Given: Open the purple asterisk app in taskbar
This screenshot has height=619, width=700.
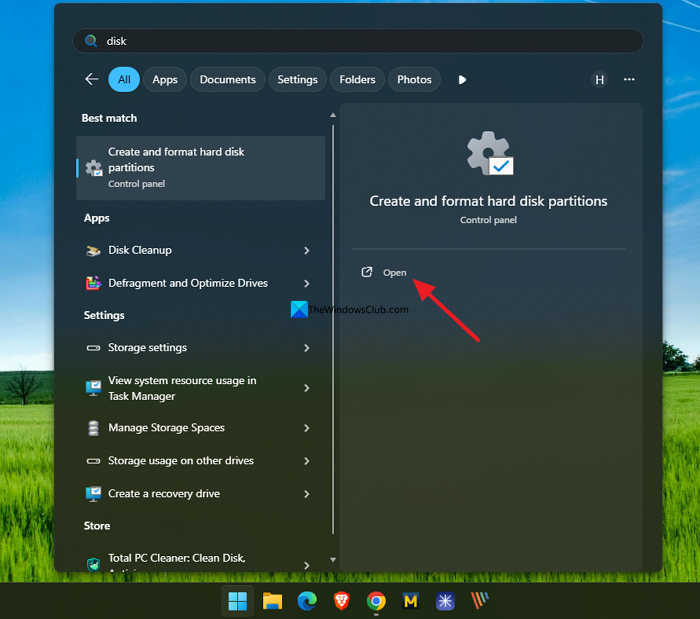Looking at the screenshot, I should [445, 601].
